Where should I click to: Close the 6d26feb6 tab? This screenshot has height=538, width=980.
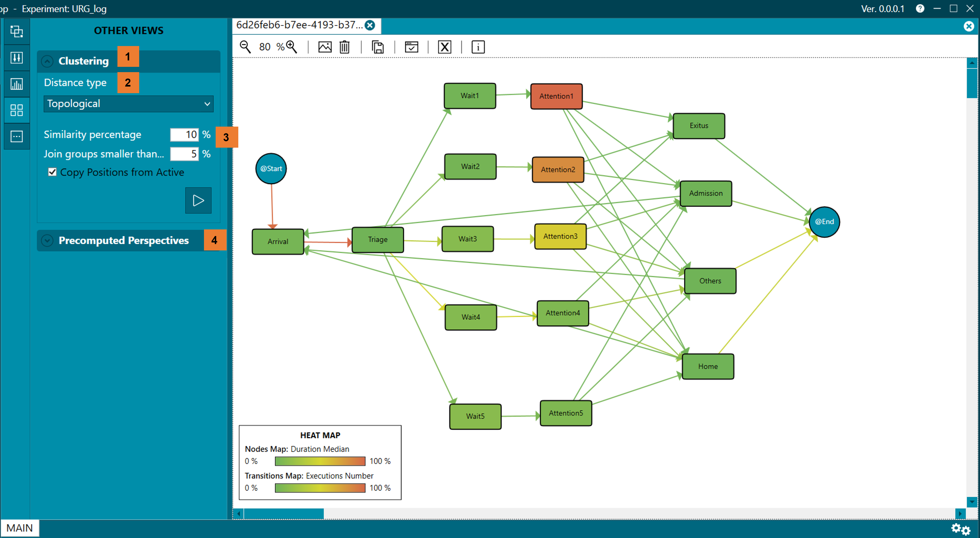[370, 25]
